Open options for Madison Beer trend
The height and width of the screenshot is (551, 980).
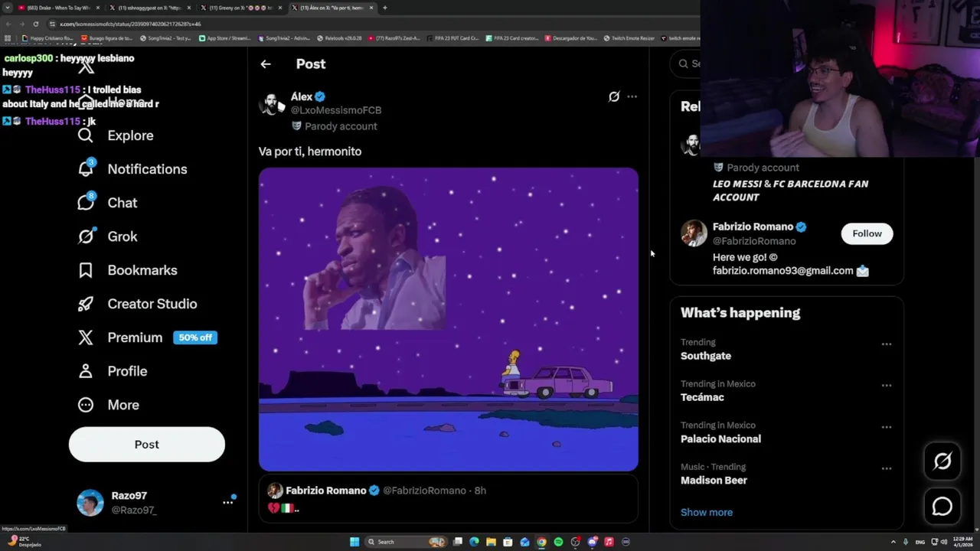tap(887, 468)
